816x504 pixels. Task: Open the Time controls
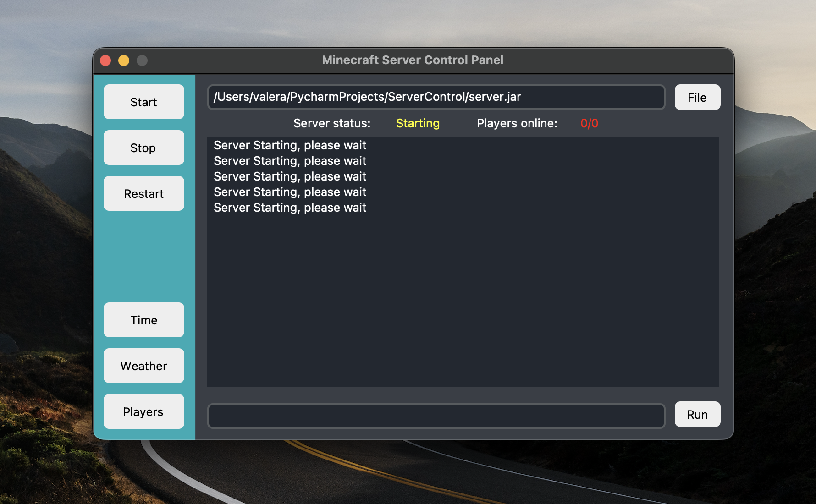(143, 320)
